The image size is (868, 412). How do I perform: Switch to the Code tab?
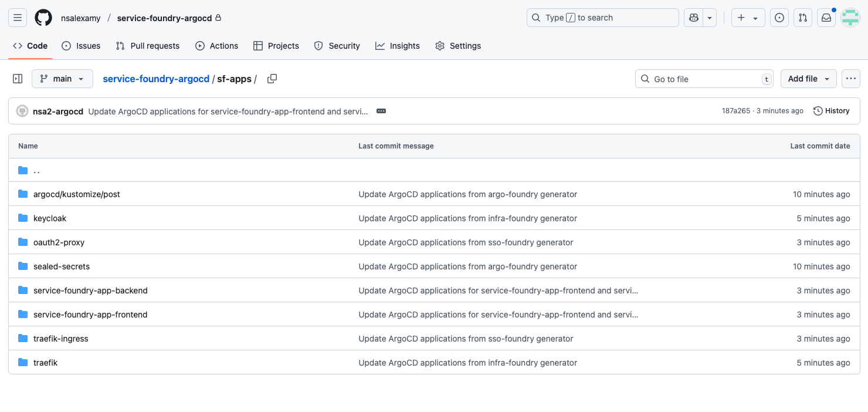coord(30,46)
